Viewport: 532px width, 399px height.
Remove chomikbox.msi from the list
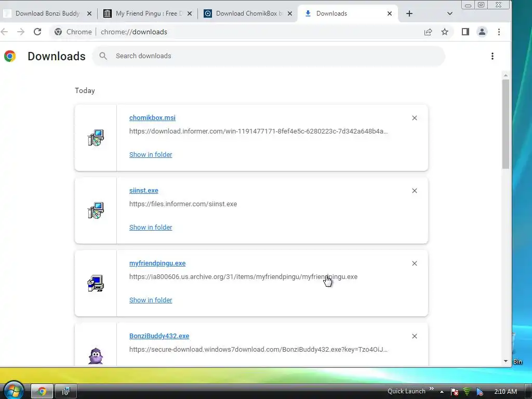(415, 118)
